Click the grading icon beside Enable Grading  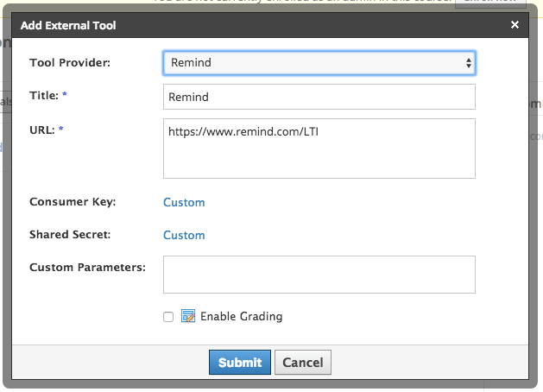(x=188, y=316)
